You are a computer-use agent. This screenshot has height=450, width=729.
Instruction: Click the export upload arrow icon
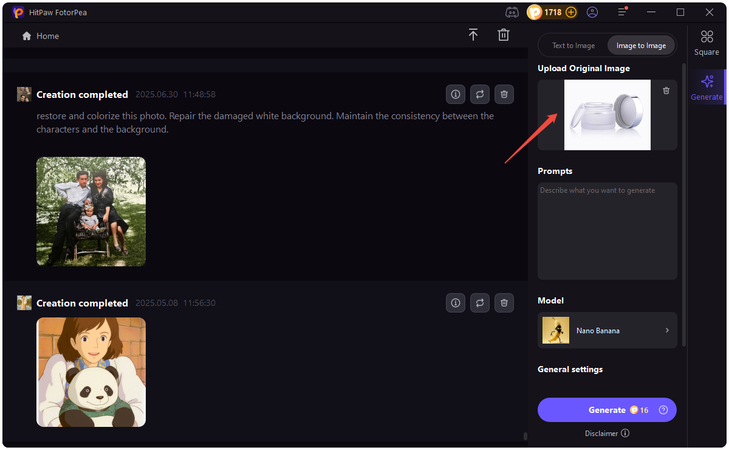(x=473, y=35)
